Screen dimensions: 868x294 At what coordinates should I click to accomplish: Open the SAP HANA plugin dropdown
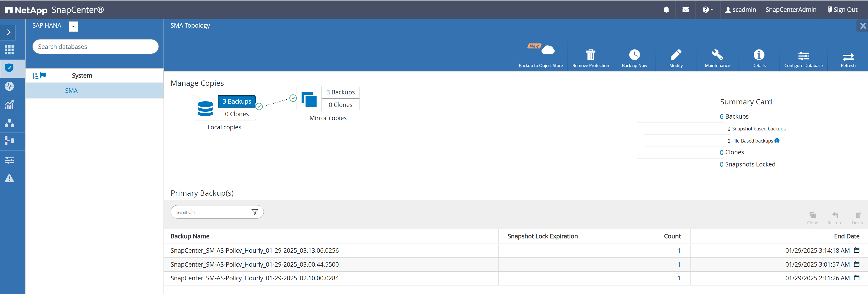click(73, 26)
